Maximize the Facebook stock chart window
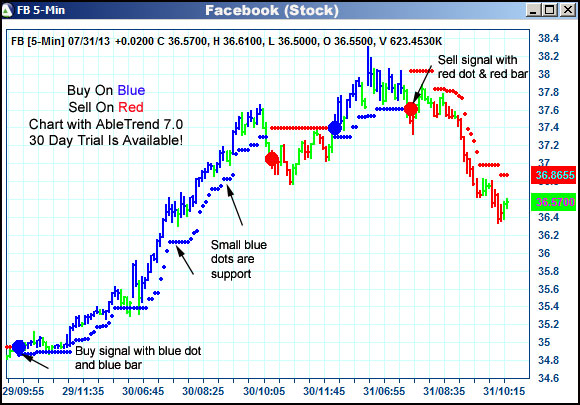Image resolution: width=580 pixels, height=405 pixels. tap(550, 10)
